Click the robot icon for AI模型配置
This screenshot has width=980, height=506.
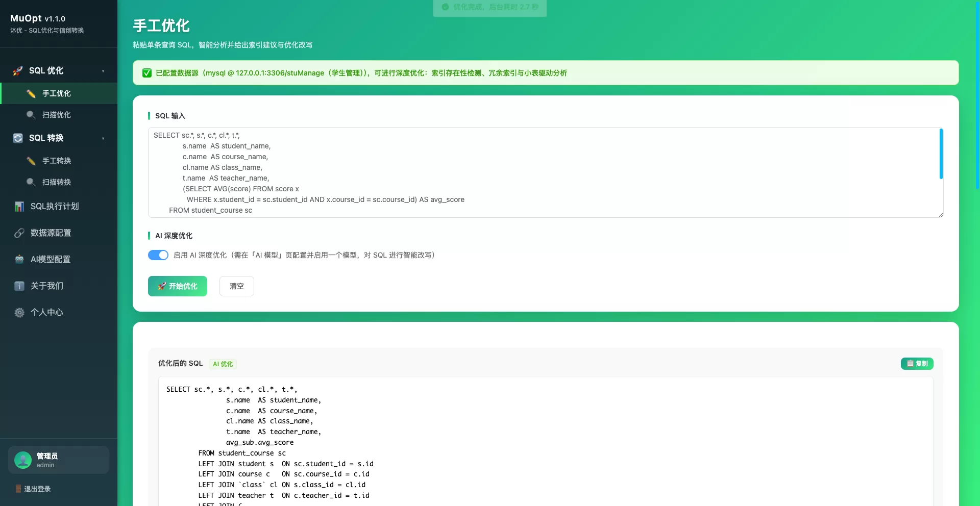[19, 260]
